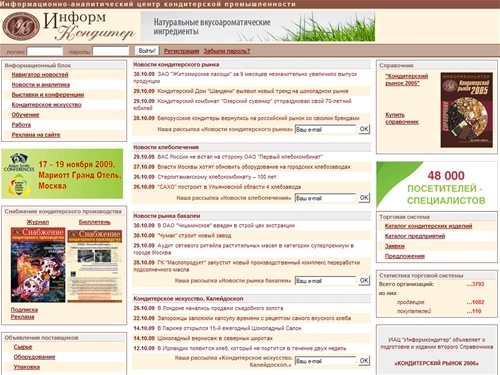Open Сырье supplier announcements
This screenshot has height=375, width=500.
click(23, 347)
